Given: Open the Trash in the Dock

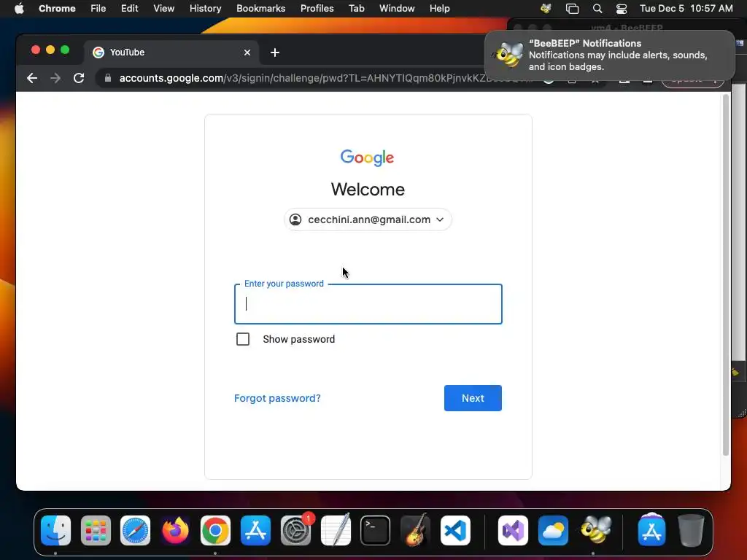Looking at the screenshot, I should click(691, 531).
